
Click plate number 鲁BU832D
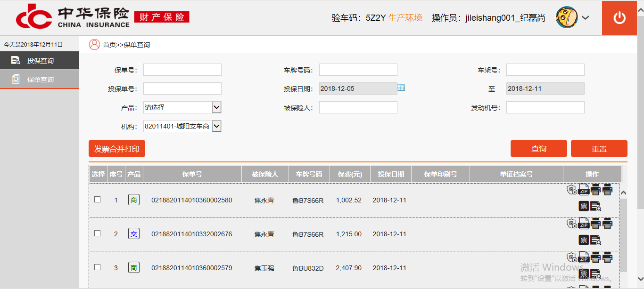click(308, 268)
